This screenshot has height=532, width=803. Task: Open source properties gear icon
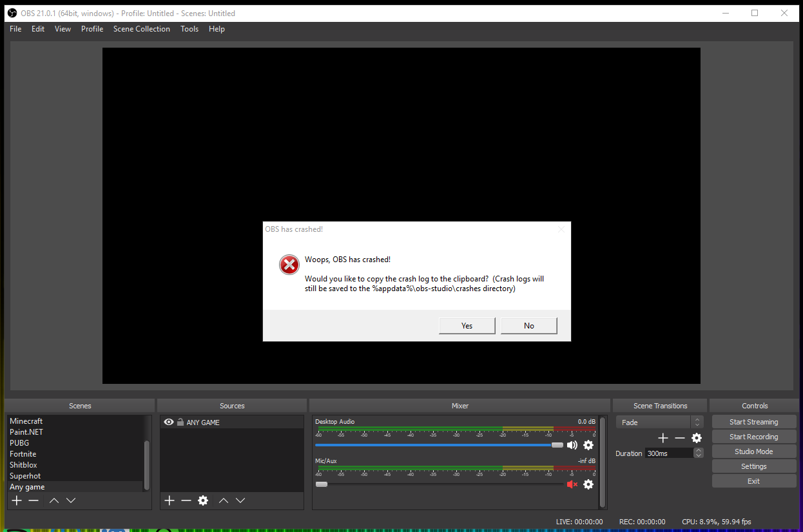[203, 500]
